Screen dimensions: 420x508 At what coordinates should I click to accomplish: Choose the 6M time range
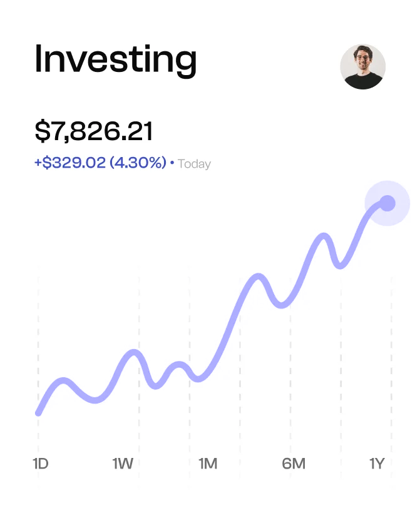pos(294,464)
